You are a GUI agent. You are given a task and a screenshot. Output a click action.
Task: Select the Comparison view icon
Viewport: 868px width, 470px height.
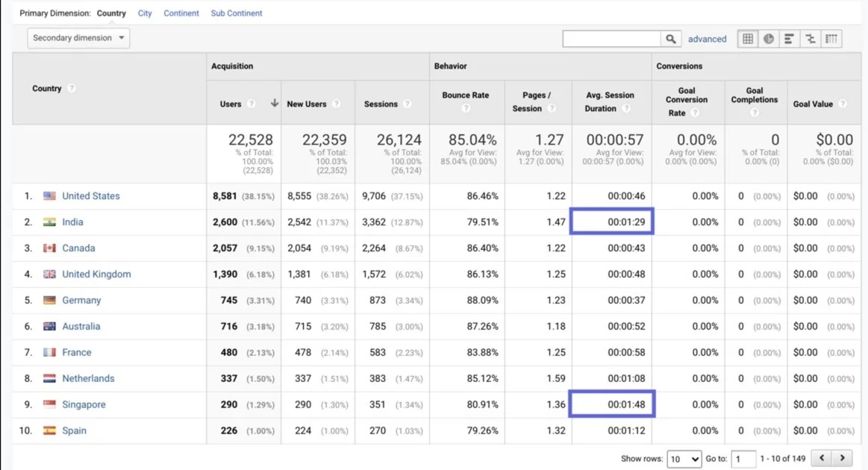(x=810, y=40)
